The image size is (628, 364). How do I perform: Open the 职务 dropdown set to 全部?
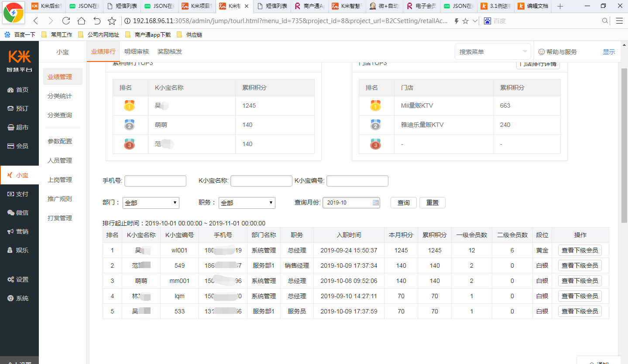(247, 203)
